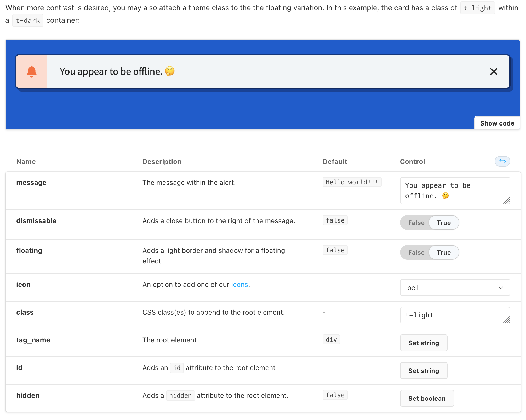Viewport: 526px width, 420px height.
Task: Click Set string for id
Action: pyautogui.click(x=424, y=371)
